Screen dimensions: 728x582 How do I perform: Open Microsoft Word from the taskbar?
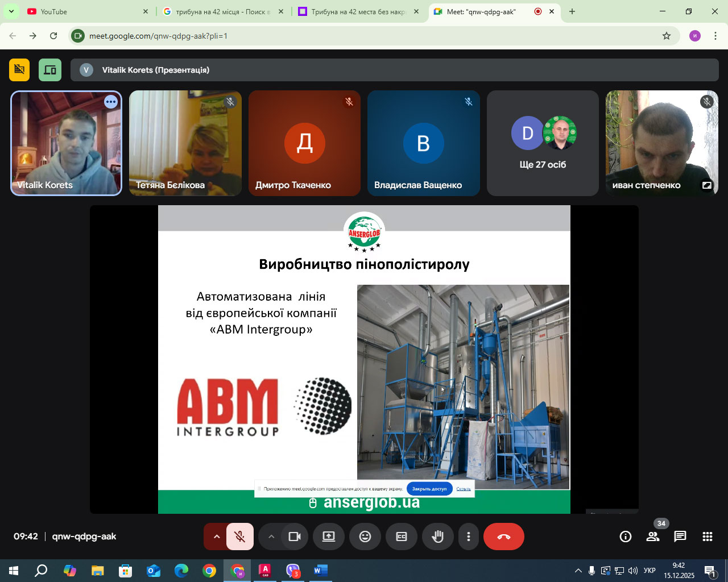(x=320, y=570)
